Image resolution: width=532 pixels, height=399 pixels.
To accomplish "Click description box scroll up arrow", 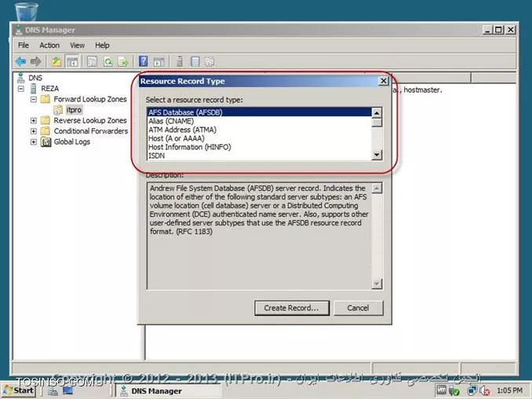I will tap(377, 189).
